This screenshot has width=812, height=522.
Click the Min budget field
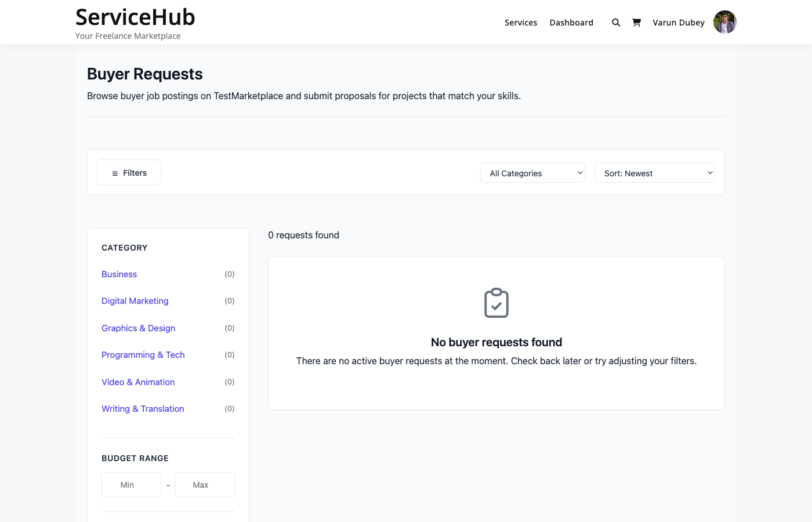pyautogui.click(x=132, y=485)
